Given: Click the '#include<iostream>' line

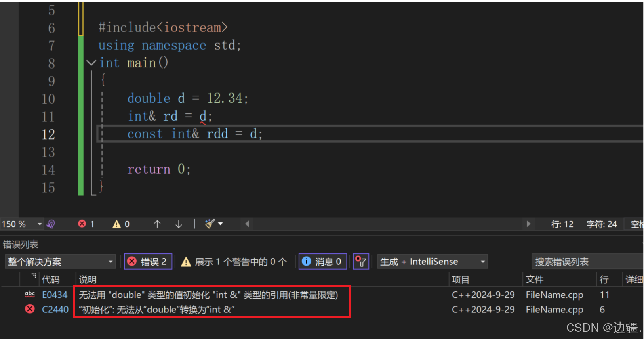Looking at the screenshot, I should coord(163,27).
